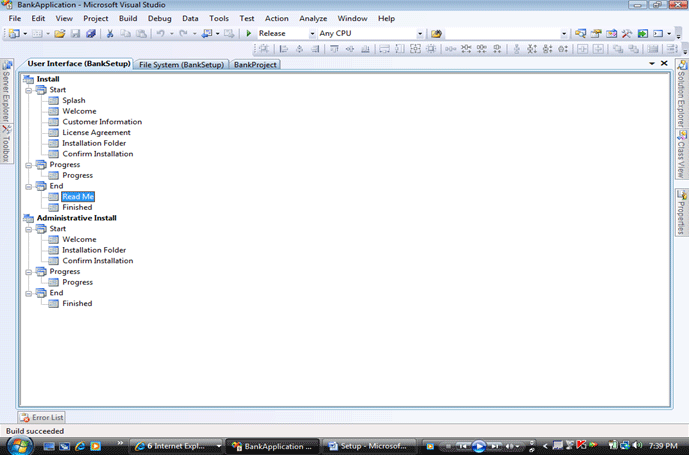Screen dimensions: 689x455
Task: Expand the Class View side tab
Action: click(682, 154)
